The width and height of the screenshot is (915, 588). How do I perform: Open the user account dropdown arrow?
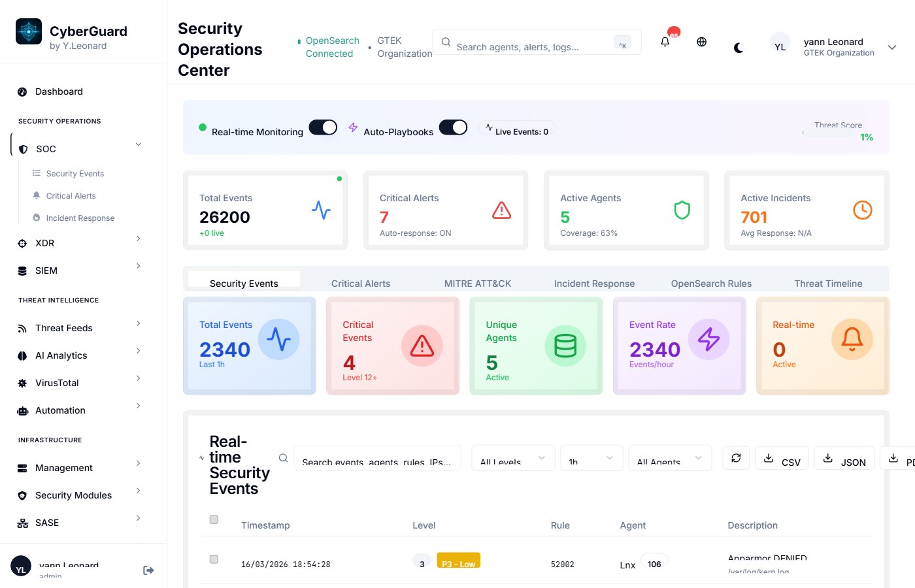pos(892,47)
